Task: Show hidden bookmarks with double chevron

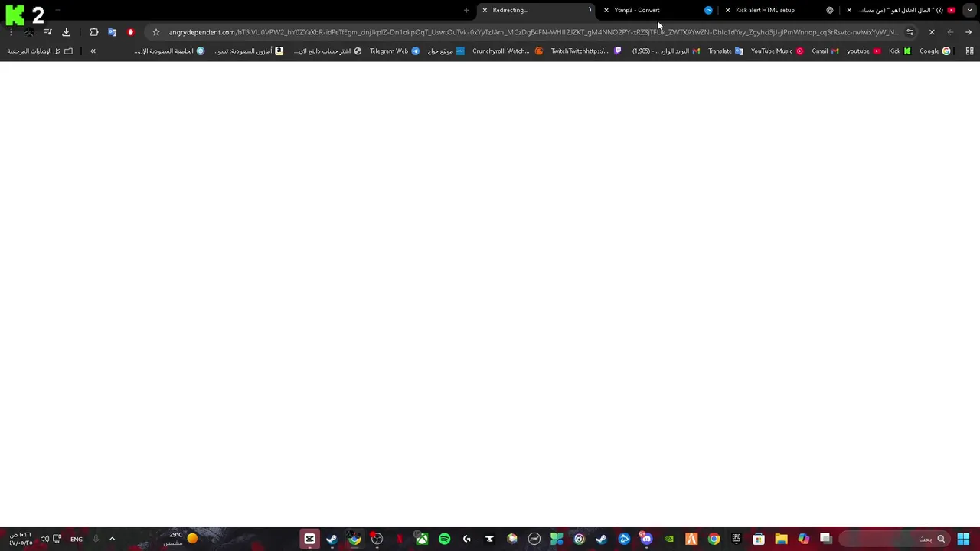Action: pos(93,51)
